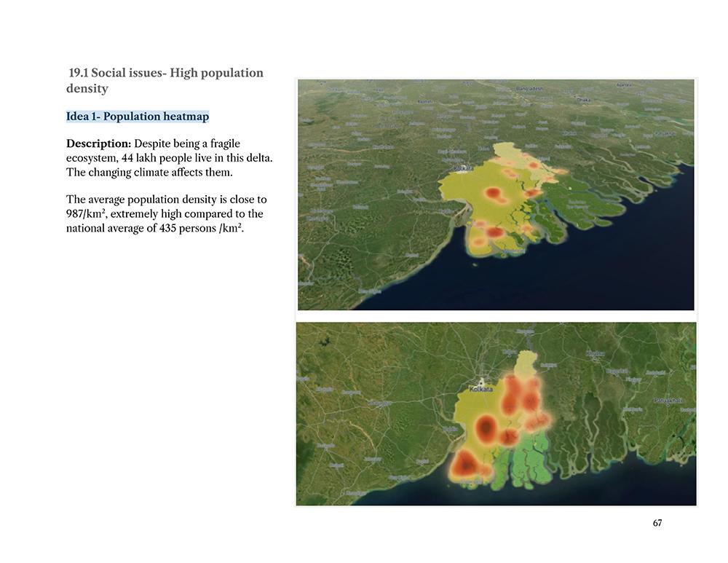Click the large central red hotspot on lower map
Viewport: 728px width, 563px height.
(485, 426)
